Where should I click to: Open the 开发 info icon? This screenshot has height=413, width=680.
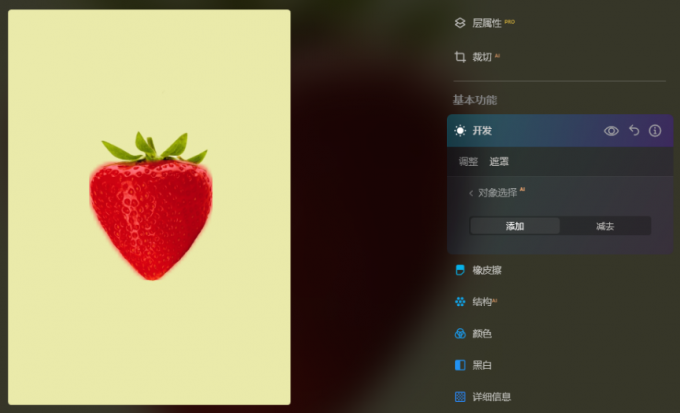coord(655,131)
